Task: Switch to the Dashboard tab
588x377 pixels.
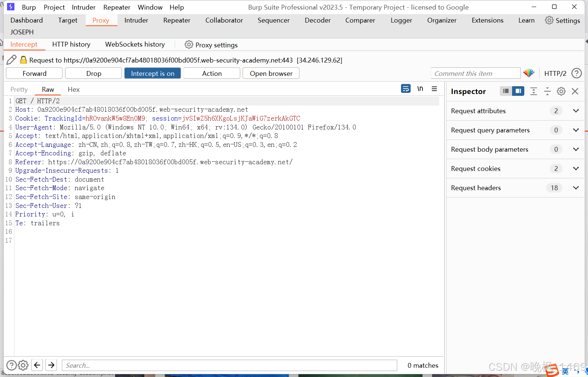Action: pyautogui.click(x=27, y=20)
